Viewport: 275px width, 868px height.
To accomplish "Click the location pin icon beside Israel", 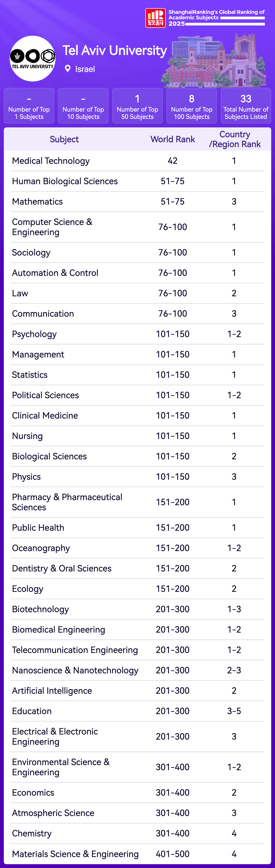I will click(68, 69).
